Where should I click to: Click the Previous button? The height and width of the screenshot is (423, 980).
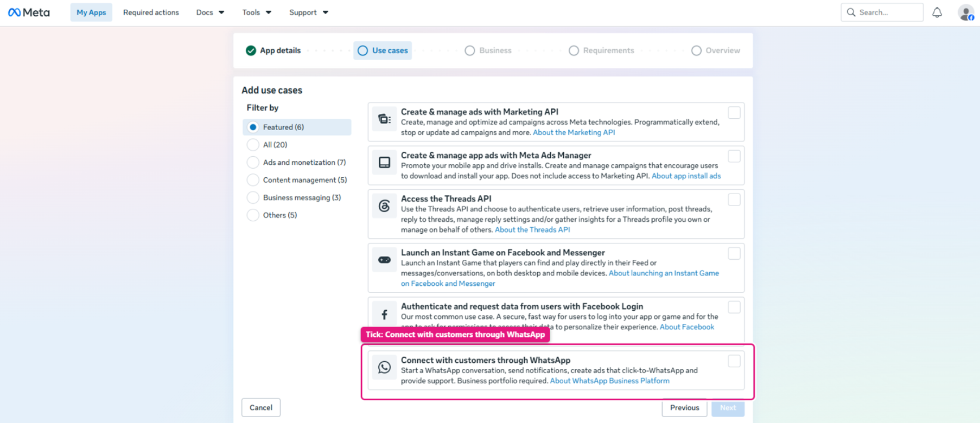(684, 408)
